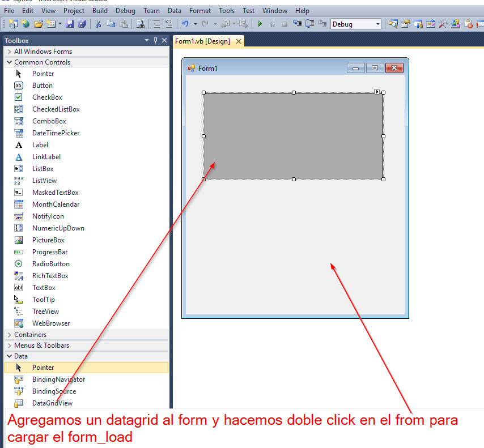Click the Break All pause icon
Screen dimensions: 484x448
(272, 24)
